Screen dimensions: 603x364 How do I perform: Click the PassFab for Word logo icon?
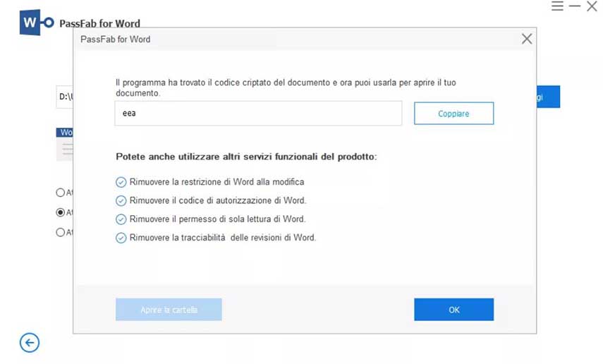(x=37, y=23)
